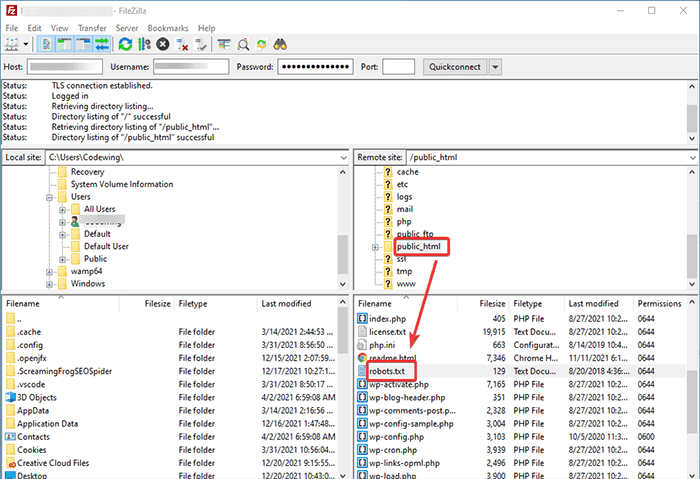This screenshot has width=700, height=479.
Task: Open the Bookmarks menu
Action: pos(166,28)
